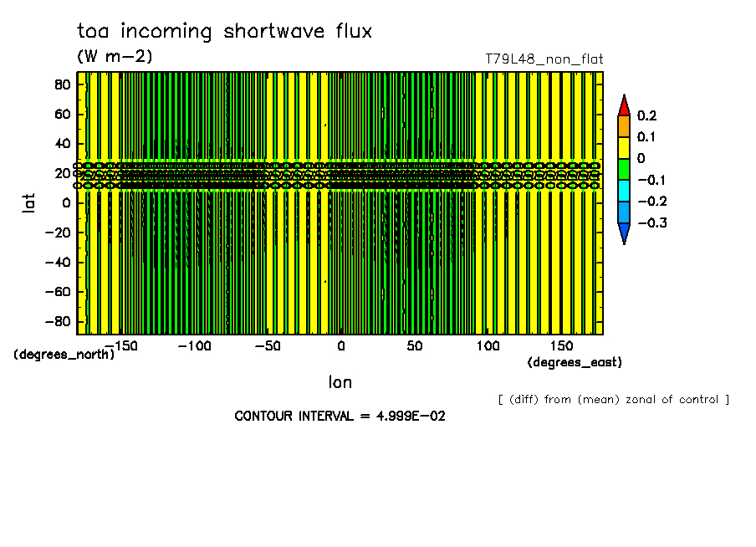
Task: Click the 'CONTOUR INTERVAL = 4.999E-02' text
Action: point(340,416)
